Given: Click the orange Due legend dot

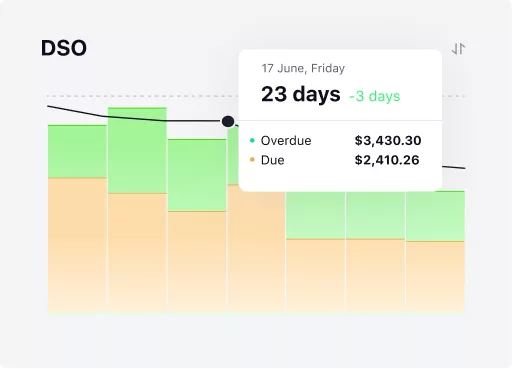Looking at the screenshot, I should 252,160.
